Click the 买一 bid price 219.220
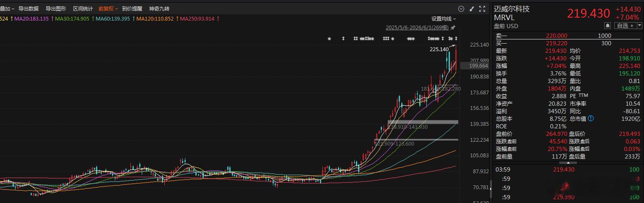 coord(557,43)
